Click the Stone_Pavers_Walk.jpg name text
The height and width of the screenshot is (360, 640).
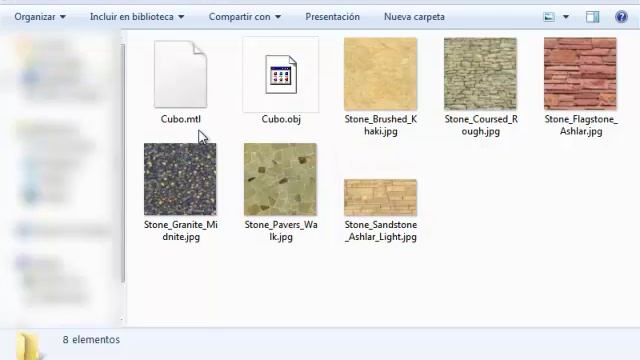281,231
